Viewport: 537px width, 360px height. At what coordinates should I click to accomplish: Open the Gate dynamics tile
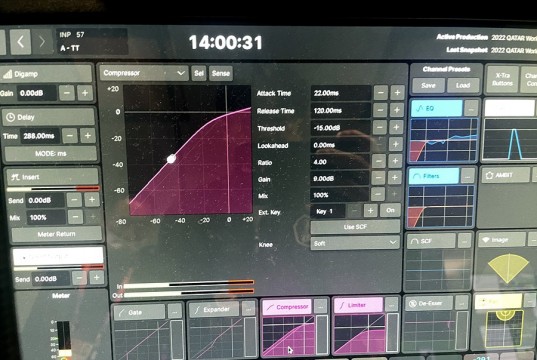point(139,312)
